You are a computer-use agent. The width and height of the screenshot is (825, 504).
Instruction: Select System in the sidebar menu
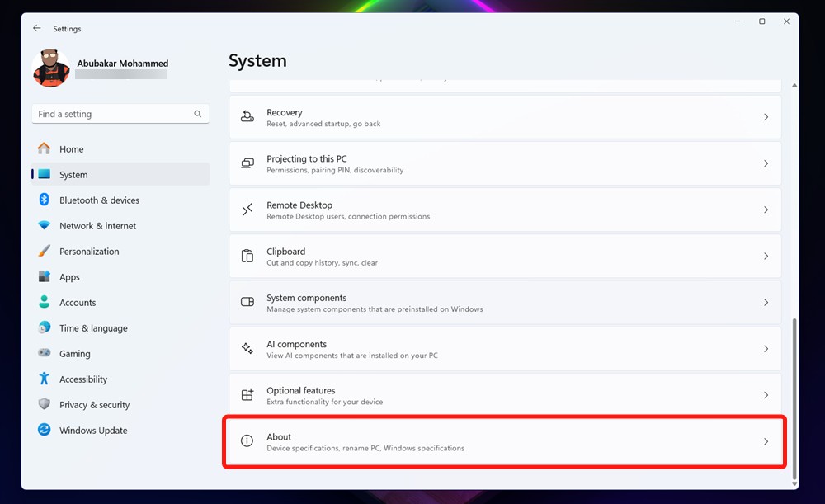[x=74, y=174]
